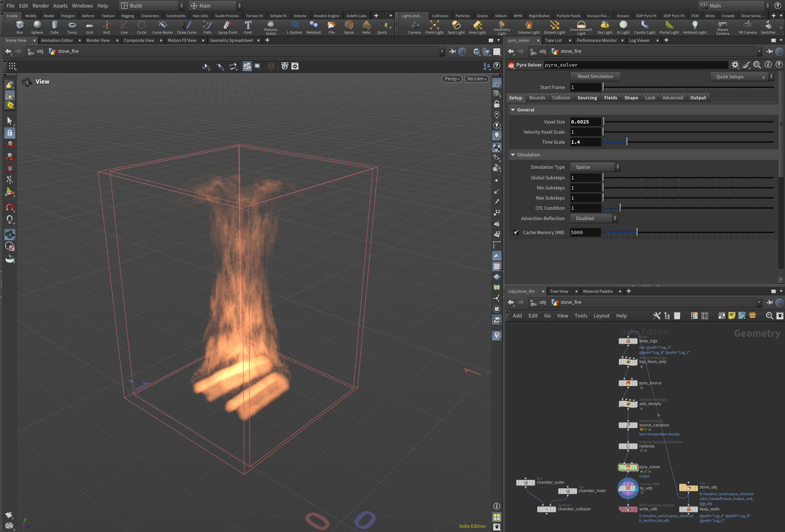Click the Reset Simulation button
Image resolution: width=785 pixels, height=532 pixels.
595,76
